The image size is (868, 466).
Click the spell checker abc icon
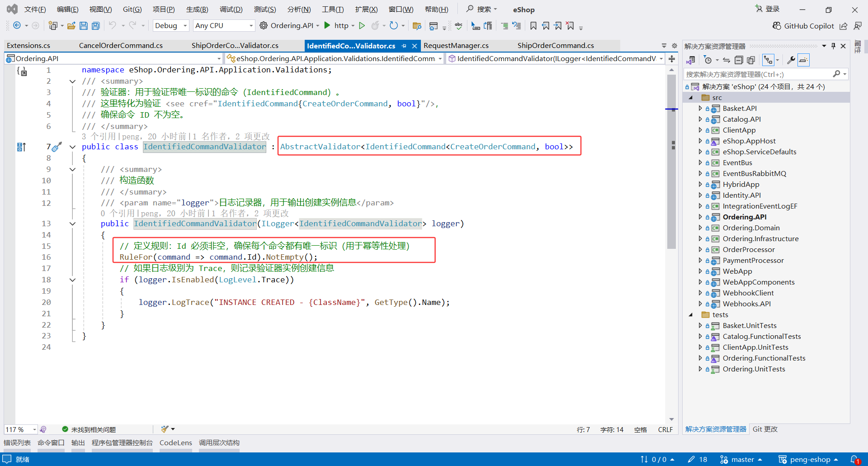459,26
